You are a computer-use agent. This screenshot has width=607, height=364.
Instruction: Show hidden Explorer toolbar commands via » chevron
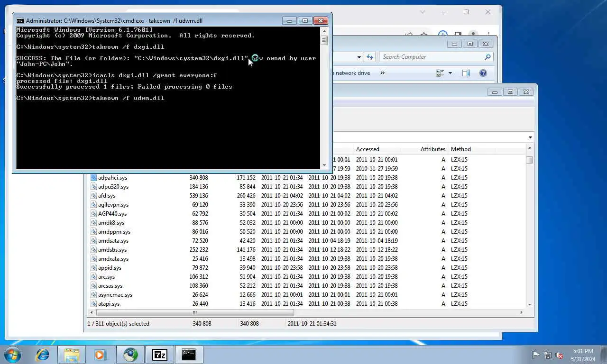(x=382, y=73)
